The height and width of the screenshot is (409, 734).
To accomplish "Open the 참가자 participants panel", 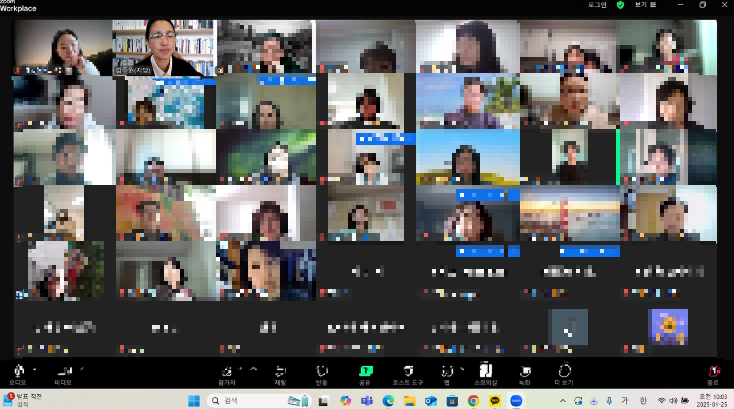I will 227,374.
